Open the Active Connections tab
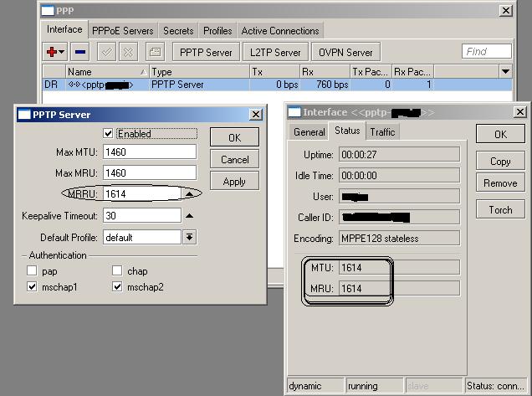This screenshot has height=396, width=532. (280, 31)
